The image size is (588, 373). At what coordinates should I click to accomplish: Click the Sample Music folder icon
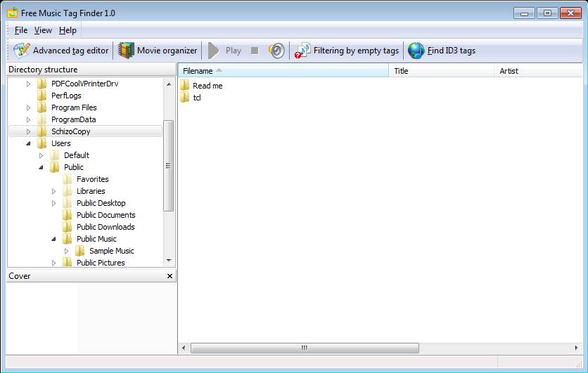click(x=80, y=251)
